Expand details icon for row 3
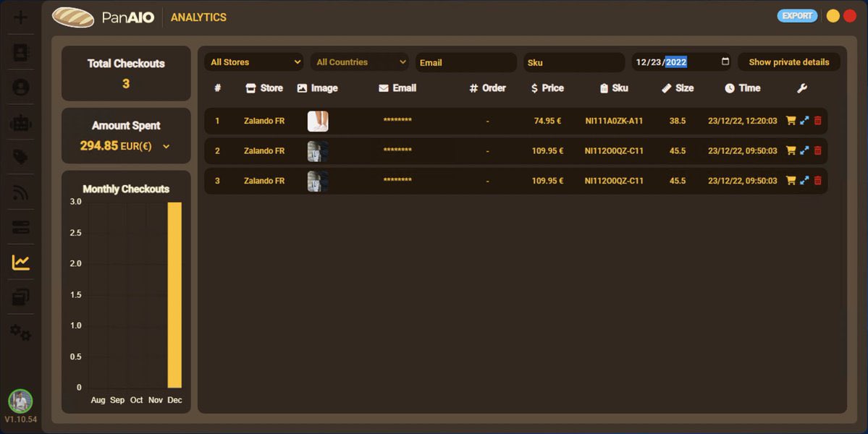 pos(804,180)
